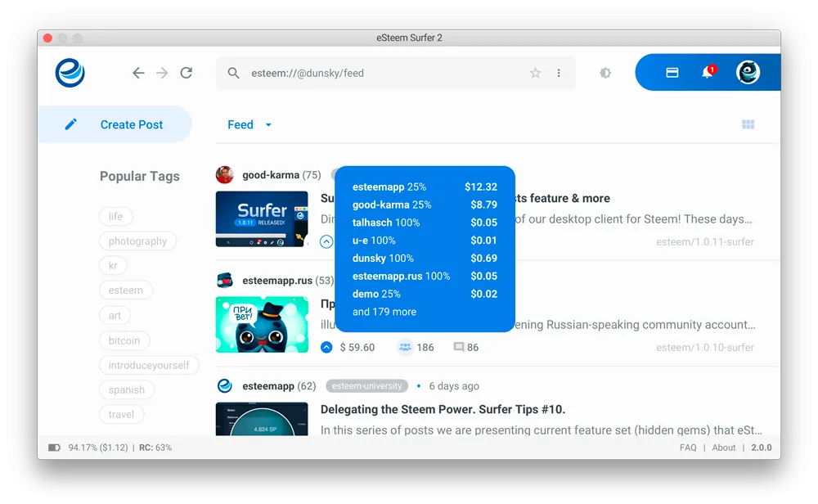Viewport: 818px width, 504px height.
Task: Click the search magnifier icon
Action: (x=234, y=73)
